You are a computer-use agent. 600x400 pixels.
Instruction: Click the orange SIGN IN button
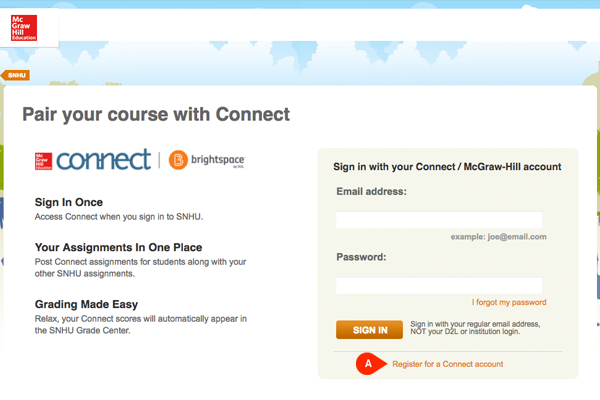[x=369, y=330]
